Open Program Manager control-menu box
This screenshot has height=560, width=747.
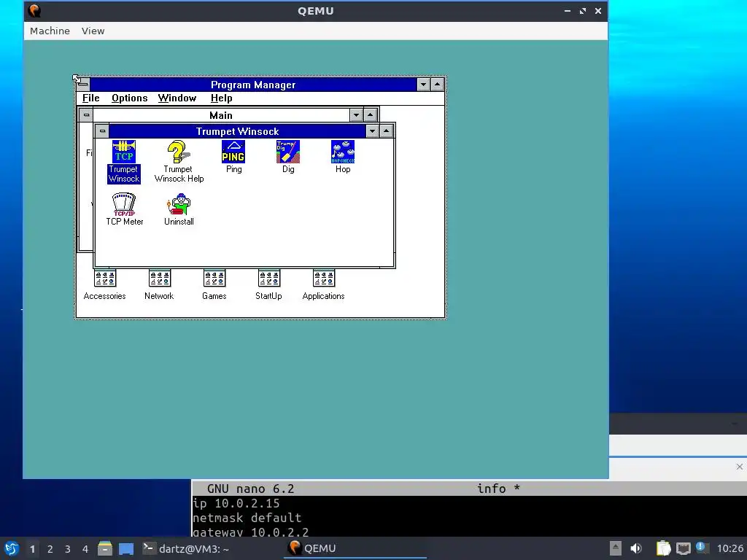[83, 85]
